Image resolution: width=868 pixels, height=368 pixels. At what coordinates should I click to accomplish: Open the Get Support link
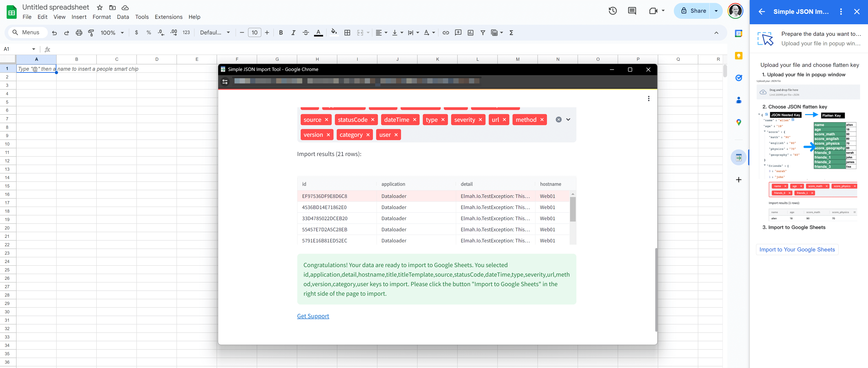pos(313,316)
